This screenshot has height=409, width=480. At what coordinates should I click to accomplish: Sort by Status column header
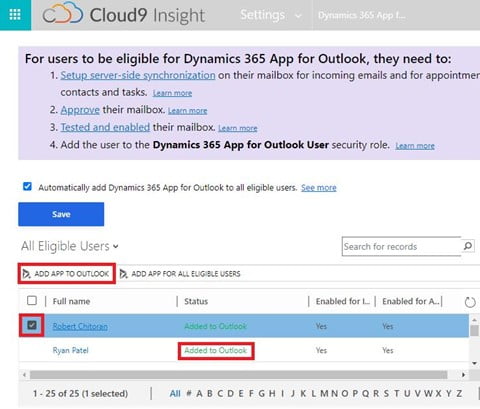196,301
